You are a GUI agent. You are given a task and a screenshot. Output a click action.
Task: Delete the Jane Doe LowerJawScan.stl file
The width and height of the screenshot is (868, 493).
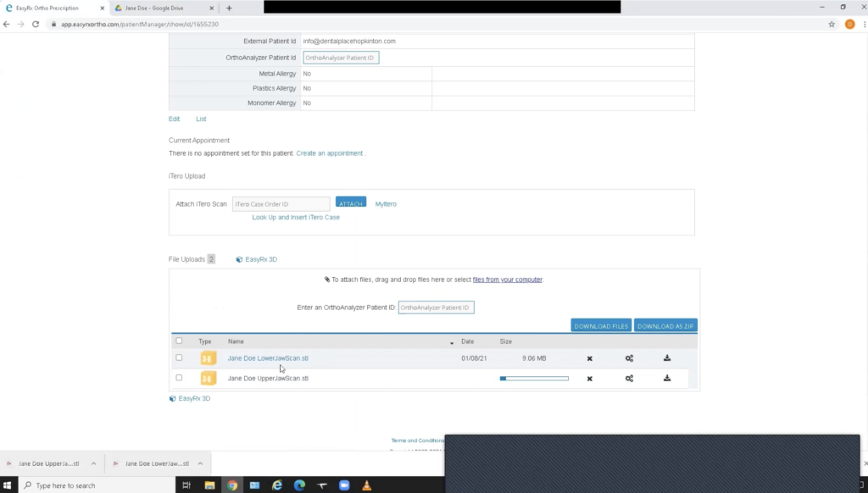(589, 358)
